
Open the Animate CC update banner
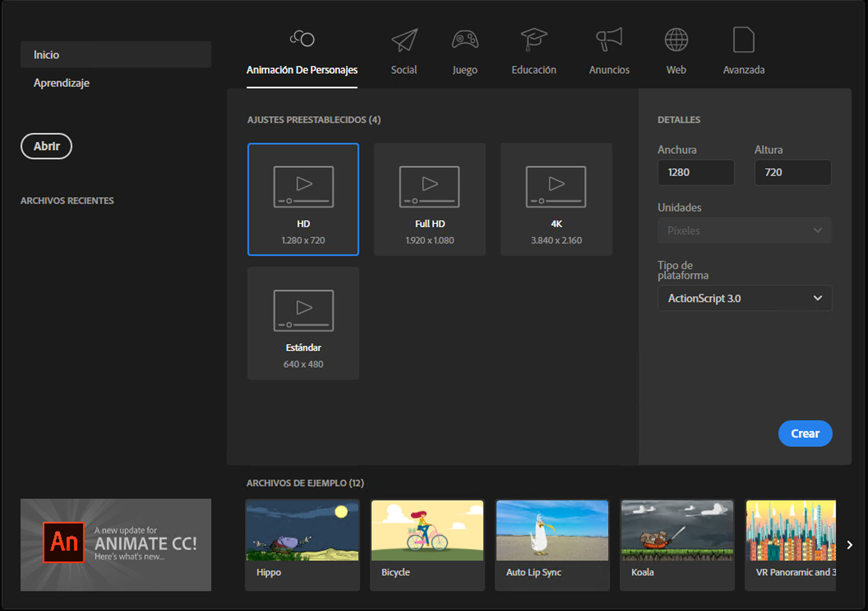coord(116,545)
